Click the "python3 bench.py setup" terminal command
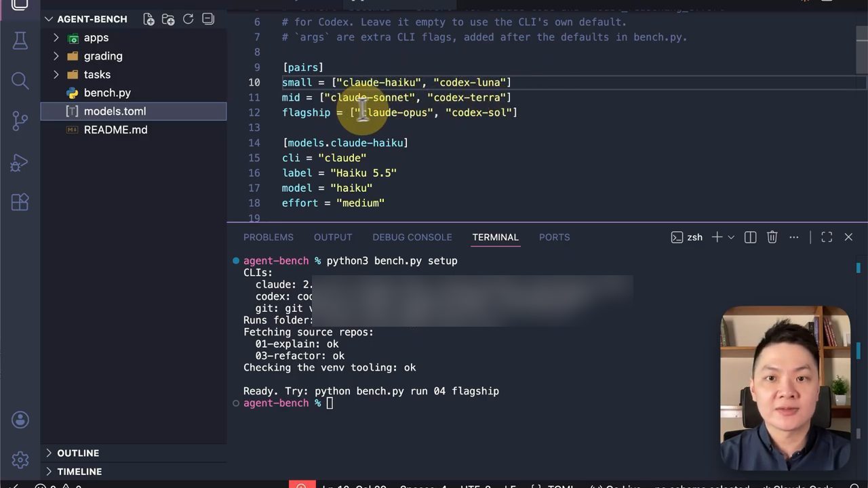 pos(392,260)
